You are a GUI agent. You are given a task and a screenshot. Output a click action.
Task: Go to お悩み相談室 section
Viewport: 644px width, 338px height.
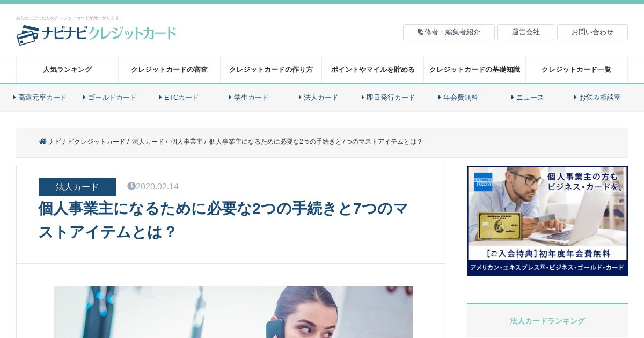(x=598, y=98)
